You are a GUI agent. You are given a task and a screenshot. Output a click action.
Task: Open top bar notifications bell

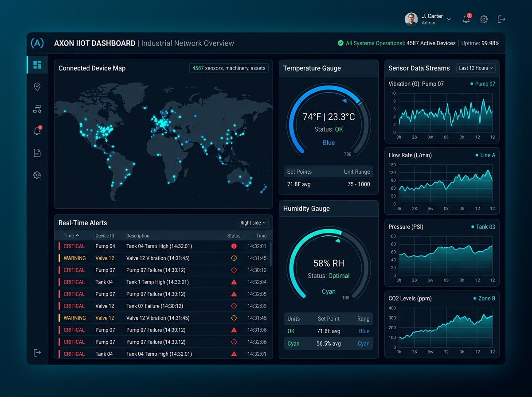(466, 19)
